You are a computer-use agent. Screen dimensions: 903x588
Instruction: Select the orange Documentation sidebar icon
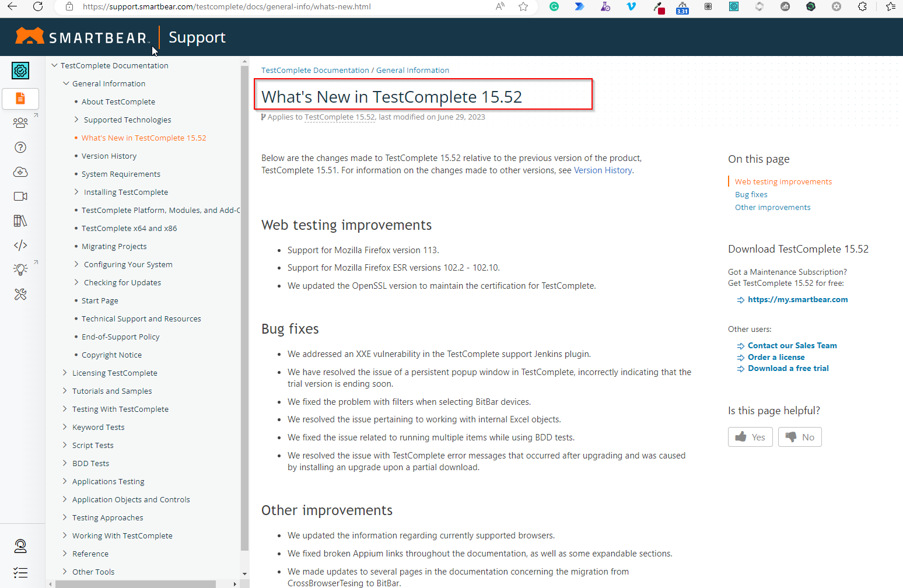(x=20, y=99)
